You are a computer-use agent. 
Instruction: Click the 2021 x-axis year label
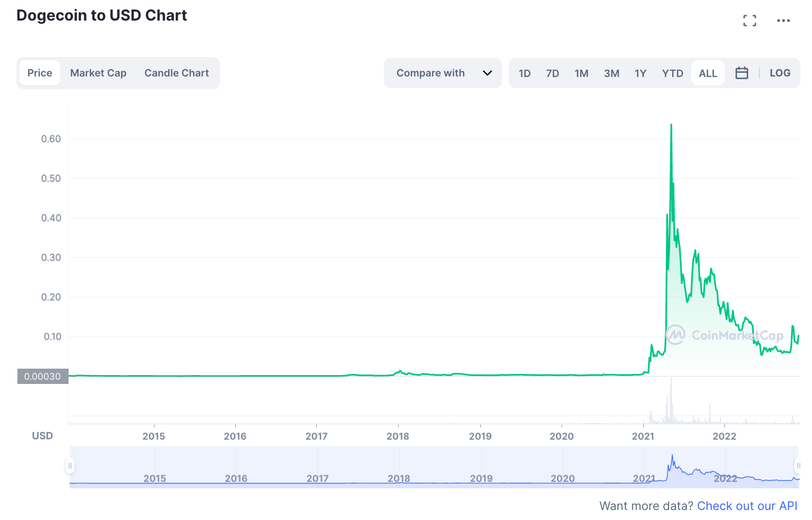[643, 436]
